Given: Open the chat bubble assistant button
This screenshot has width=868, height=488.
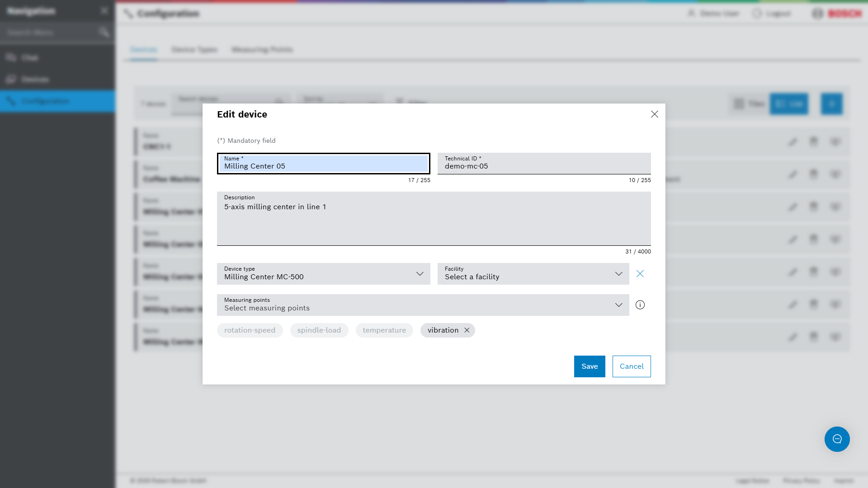Looking at the screenshot, I should point(837,439).
